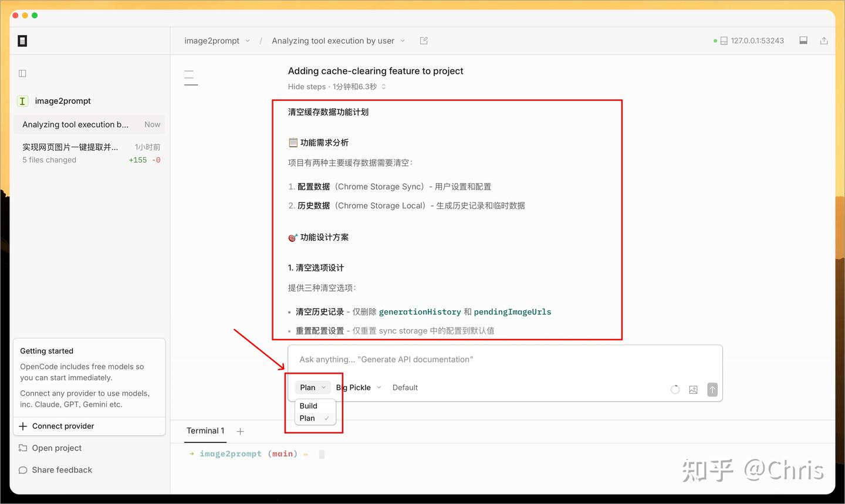The image size is (845, 504).
Task: Open the Analyzing tool execution session
Action: coord(89,124)
